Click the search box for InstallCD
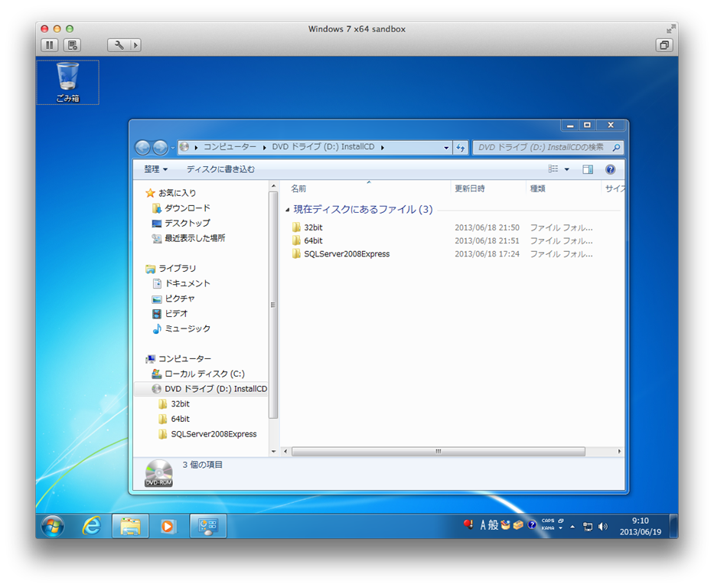The width and height of the screenshot is (714, 588). coord(540,147)
